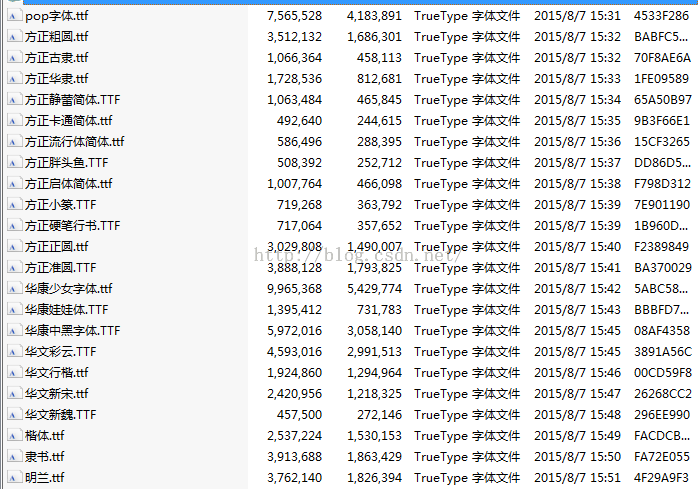Image resolution: width=700 pixels, height=489 pixels.
Task: Select the file name 方正古隶.ttf
Action: [x=57, y=58]
